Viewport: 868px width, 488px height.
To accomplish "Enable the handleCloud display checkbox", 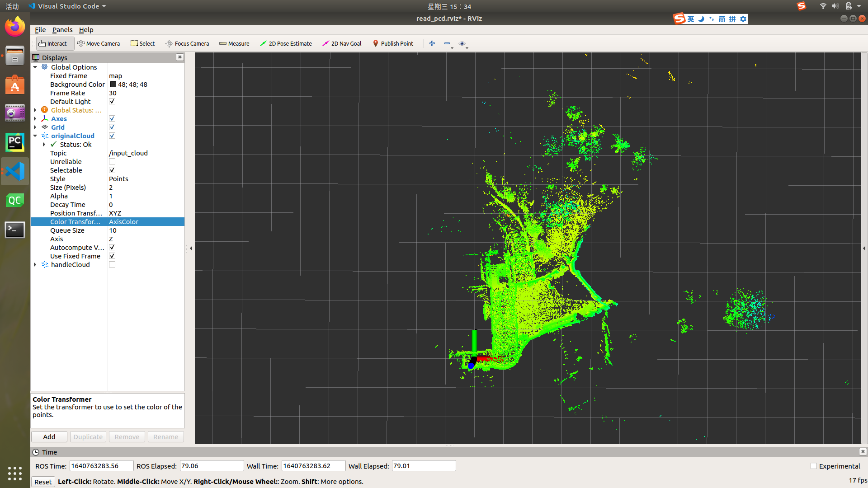I will point(112,265).
